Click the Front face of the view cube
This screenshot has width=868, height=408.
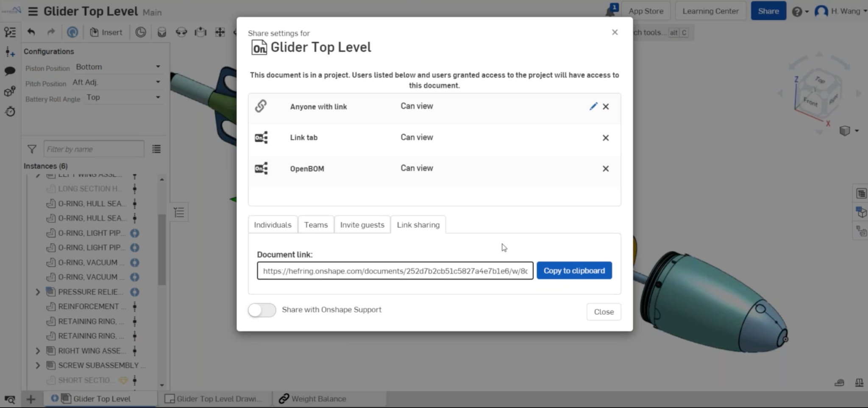click(x=810, y=102)
